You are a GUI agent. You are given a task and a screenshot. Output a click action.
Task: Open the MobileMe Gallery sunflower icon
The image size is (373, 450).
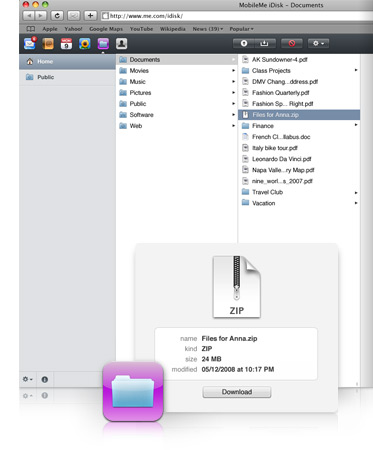[85, 43]
